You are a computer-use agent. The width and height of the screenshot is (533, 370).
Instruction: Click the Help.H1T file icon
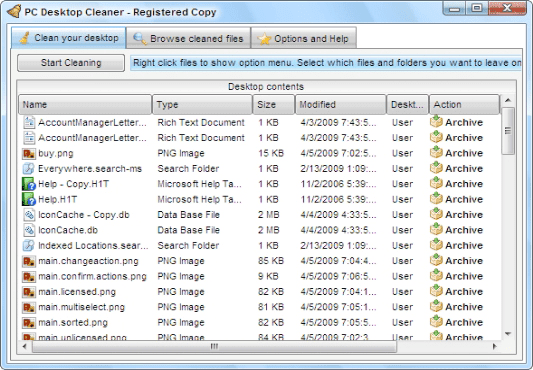(x=29, y=200)
